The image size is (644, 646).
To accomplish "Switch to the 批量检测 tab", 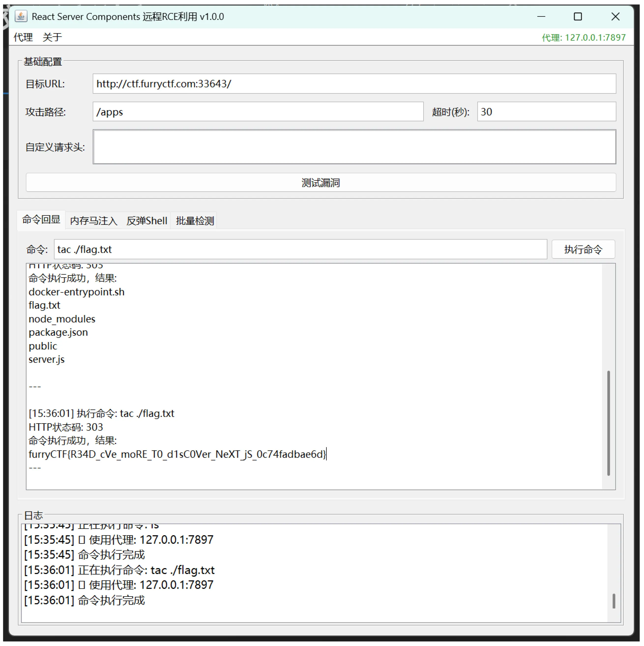I will [195, 221].
